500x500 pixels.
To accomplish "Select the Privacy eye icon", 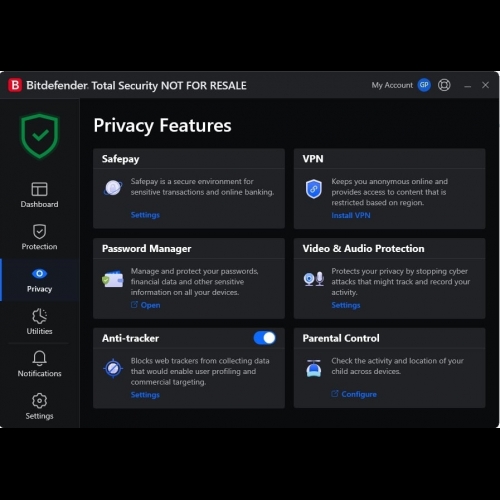I will (x=39, y=274).
